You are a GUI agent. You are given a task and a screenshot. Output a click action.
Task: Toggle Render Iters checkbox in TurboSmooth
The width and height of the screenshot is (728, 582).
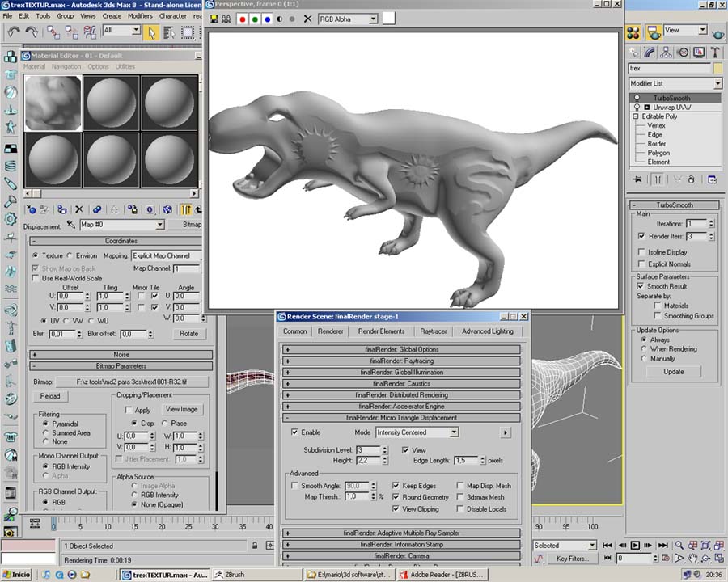(641, 236)
